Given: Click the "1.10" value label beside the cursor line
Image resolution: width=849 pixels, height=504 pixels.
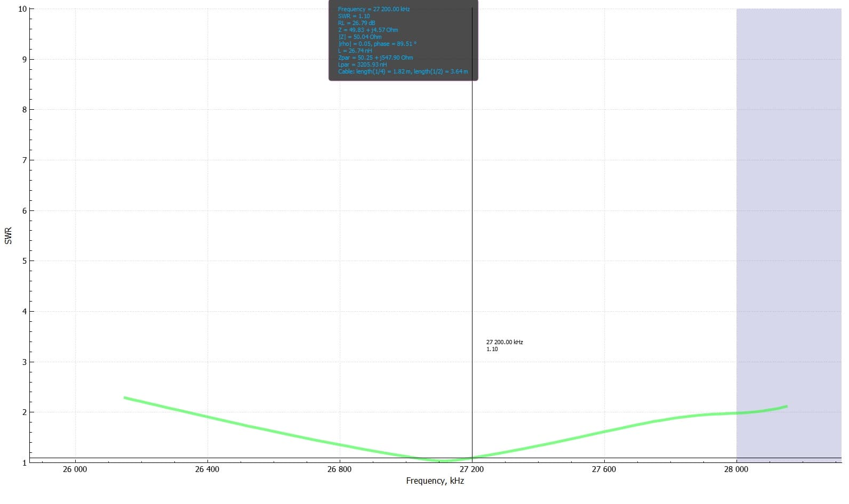Looking at the screenshot, I should 492,349.
